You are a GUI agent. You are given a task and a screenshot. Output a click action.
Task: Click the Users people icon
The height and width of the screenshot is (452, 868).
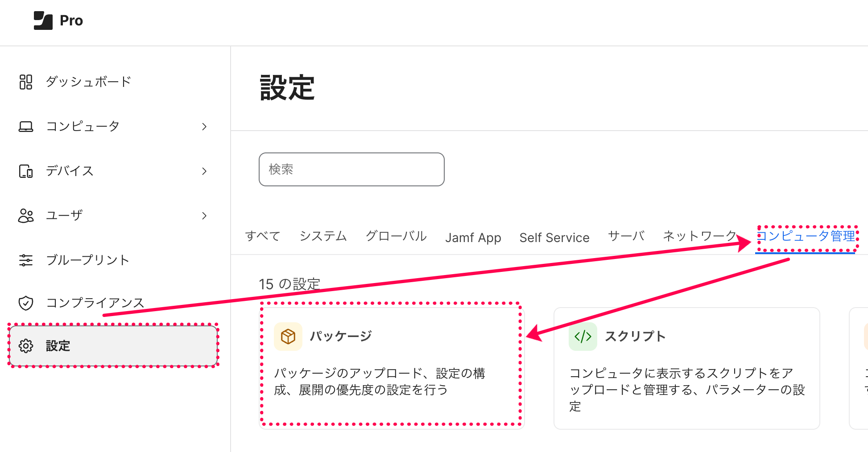(x=26, y=216)
